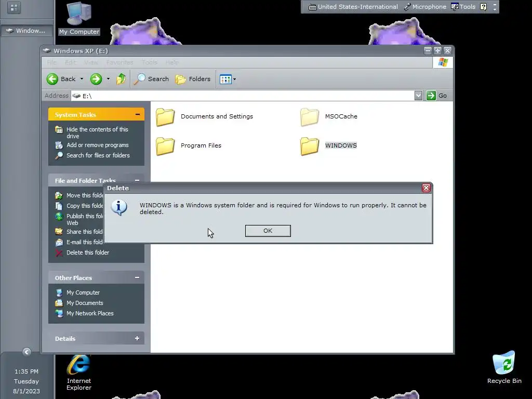Viewport: 532px width, 399px height.
Task: Click the Views icon in toolbar
Action: (x=225, y=79)
